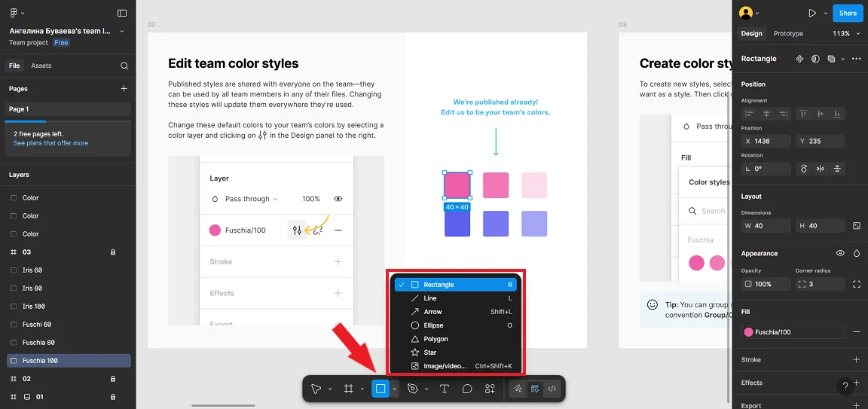Click the search icon in the File panel
The image size is (868, 409).
124,66
